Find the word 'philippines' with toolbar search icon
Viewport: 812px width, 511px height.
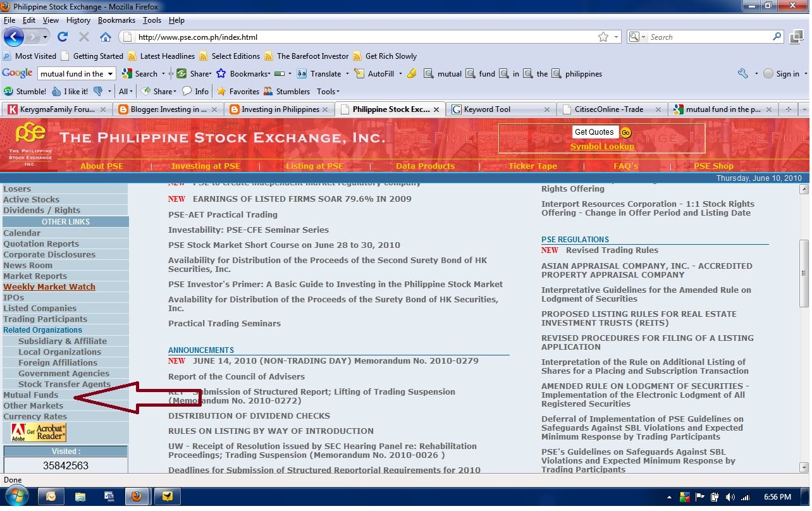557,73
